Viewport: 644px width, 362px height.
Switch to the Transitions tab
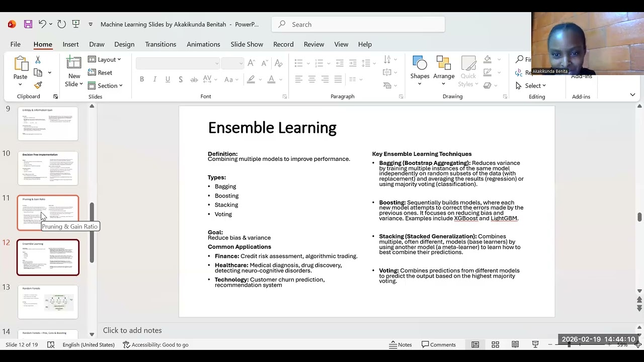(x=160, y=44)
